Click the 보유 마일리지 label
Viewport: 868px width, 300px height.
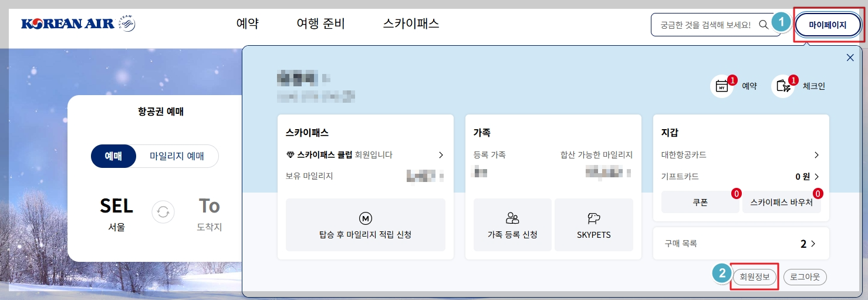coord(309,176)
